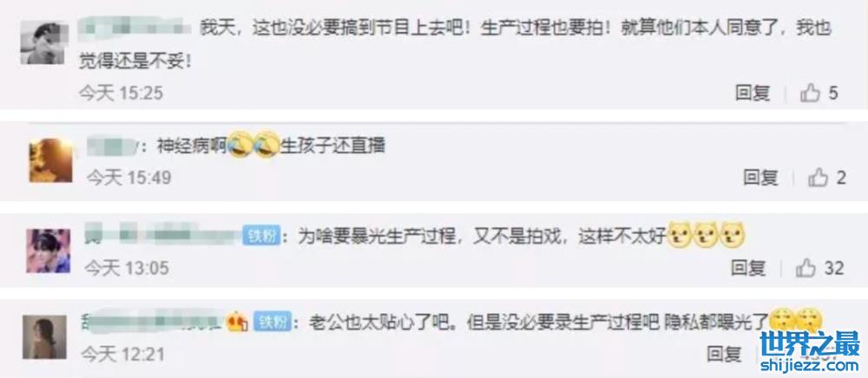Reply to the comment posted at 13:05
Image resolution: width=868 pixels, height=378 pixels.
(x=748, y=269)
